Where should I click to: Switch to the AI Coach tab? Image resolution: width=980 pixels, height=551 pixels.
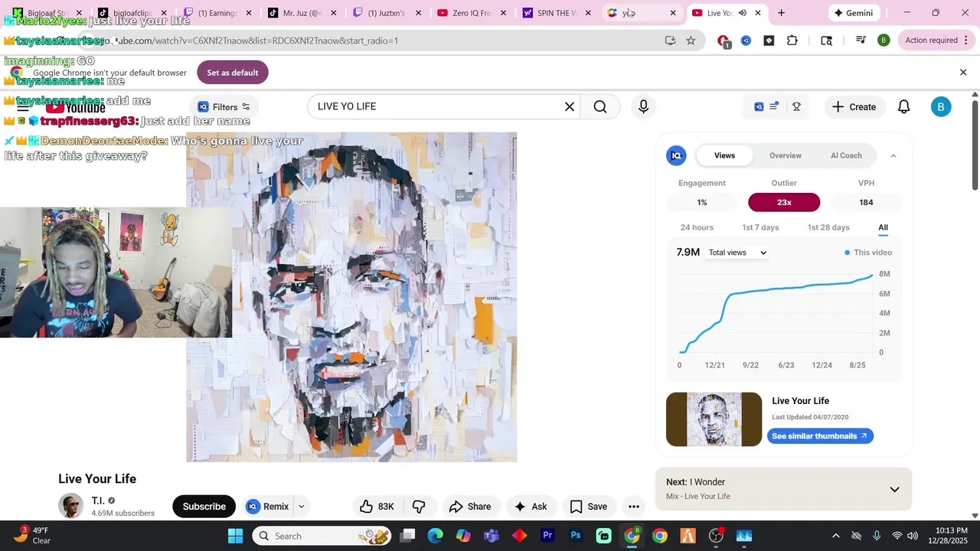846,155
